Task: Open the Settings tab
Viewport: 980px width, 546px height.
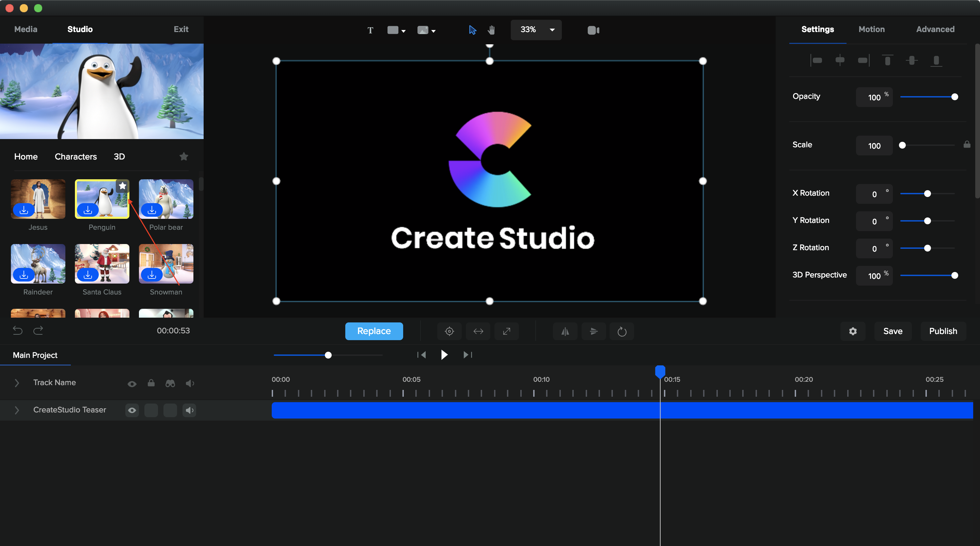Action: pos(818,29)
